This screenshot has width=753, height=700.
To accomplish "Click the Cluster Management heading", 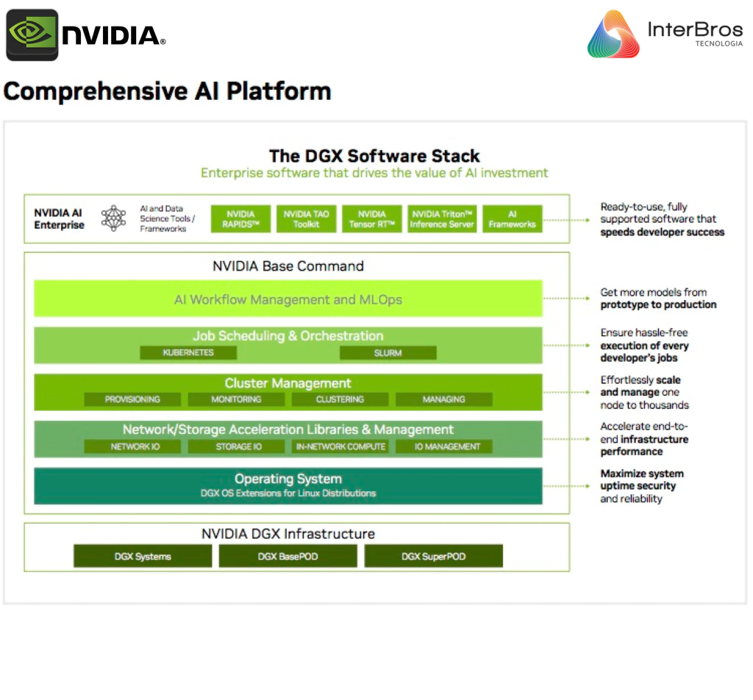I will point(288,383).
